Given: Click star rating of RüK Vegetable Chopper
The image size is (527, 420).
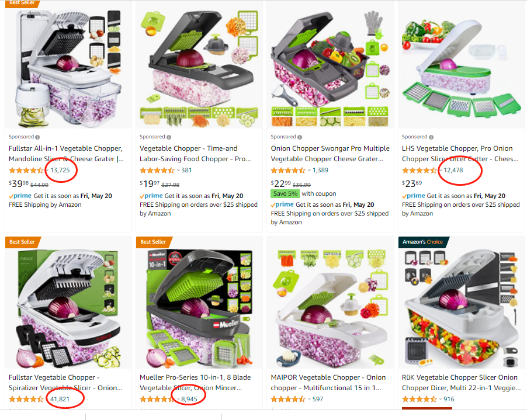Looking at the screenshot, I should (x=419, y=399).
